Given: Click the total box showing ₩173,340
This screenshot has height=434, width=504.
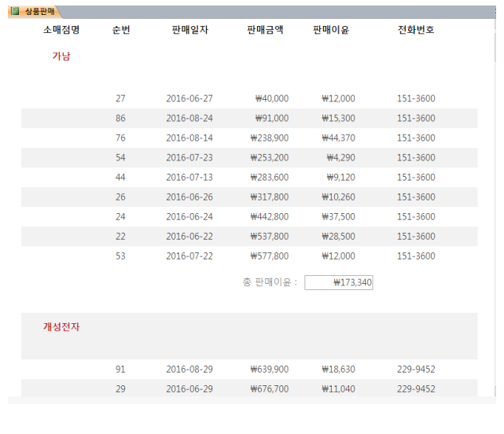Looking at the screenshot, I should pos(338,282).
